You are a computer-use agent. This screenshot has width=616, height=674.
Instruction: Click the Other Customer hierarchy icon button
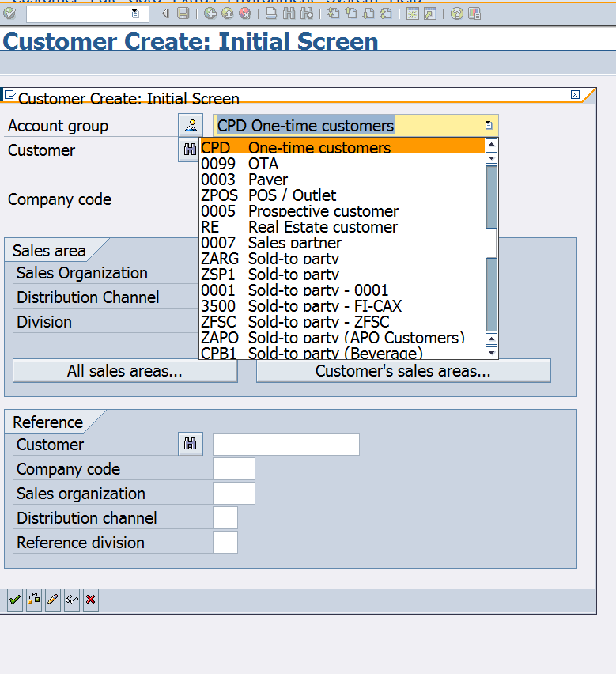tap(34, 600)
